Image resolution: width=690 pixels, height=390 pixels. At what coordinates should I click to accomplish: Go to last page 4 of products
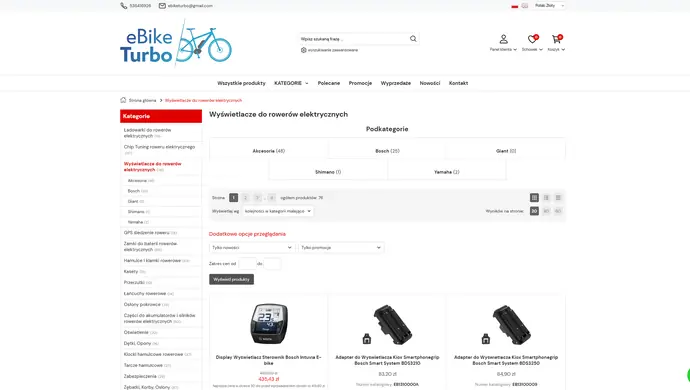(x=272, y=198)
